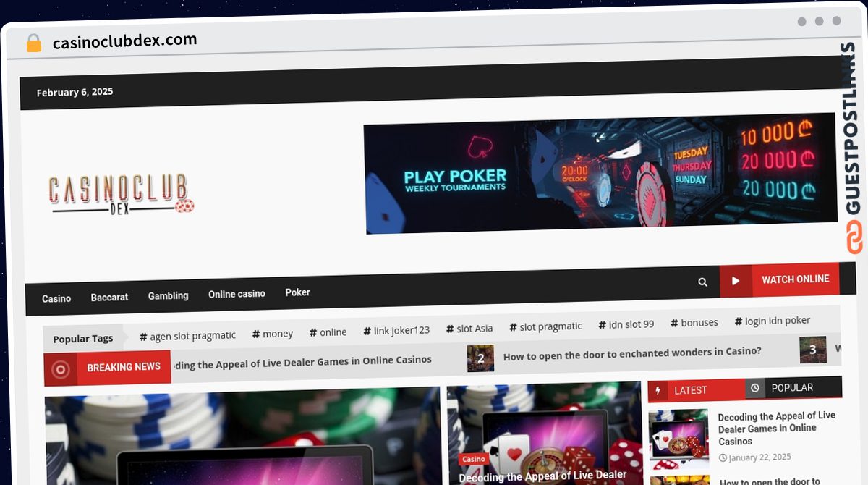Select the online tag
This screenshot has width=868, height=485.
pos(328,332)
